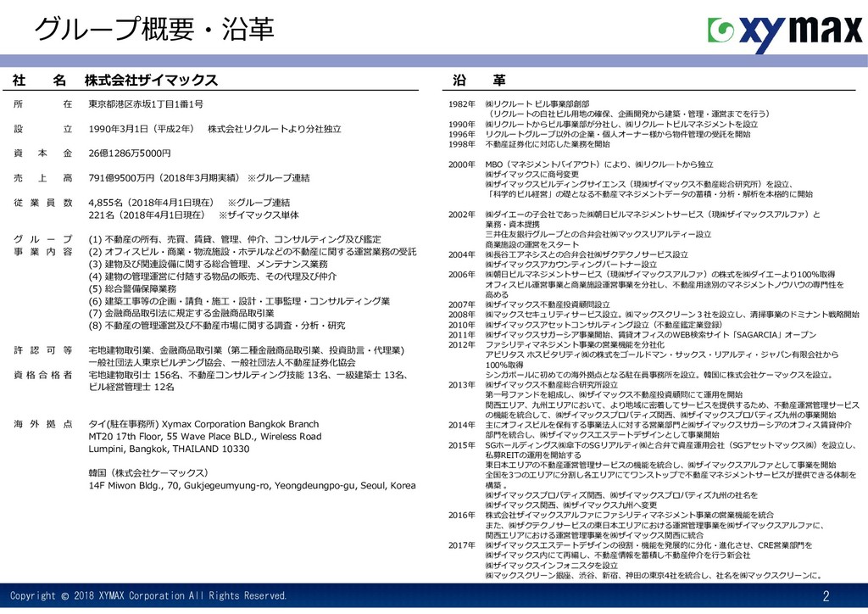868x614 pixels.
Task: Click the 1998年 history entry 不動産証券化
Action: pyautogui.click(x=548, y=144)
